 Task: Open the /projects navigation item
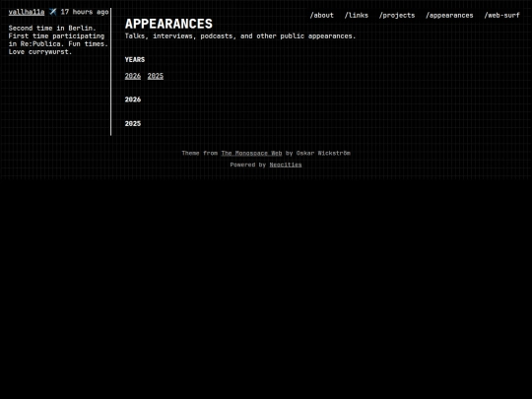(397, 15)
